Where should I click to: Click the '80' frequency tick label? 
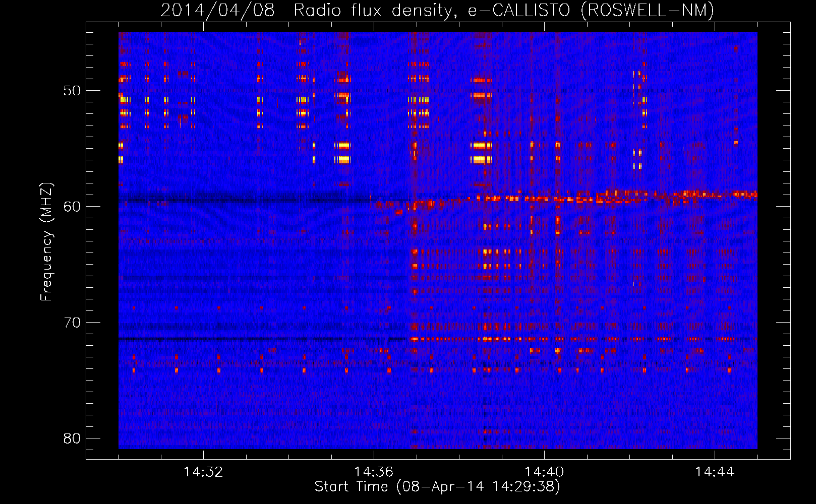click(x=72, y=438)
